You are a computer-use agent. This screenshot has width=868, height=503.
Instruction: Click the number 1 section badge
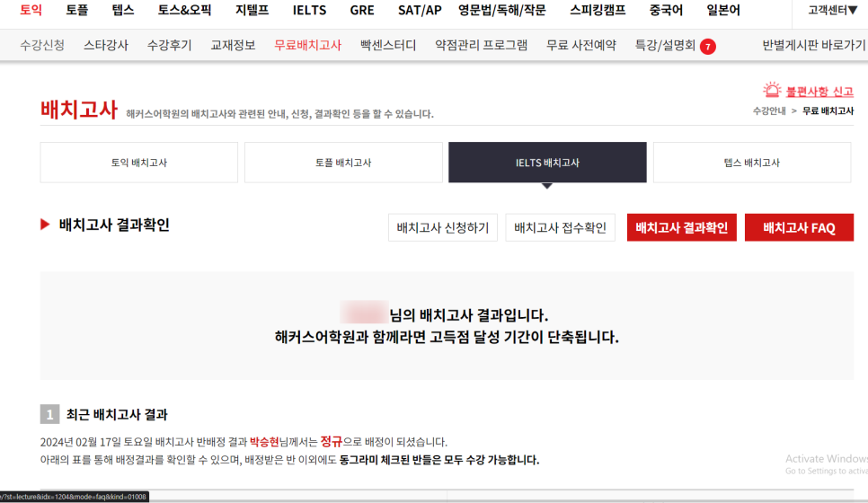[49, 414]
